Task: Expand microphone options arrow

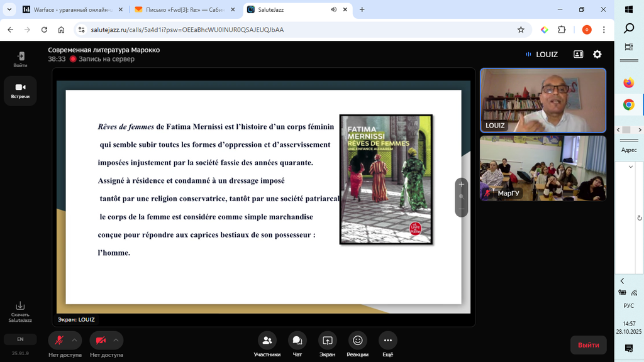Action: coord(74,340)
